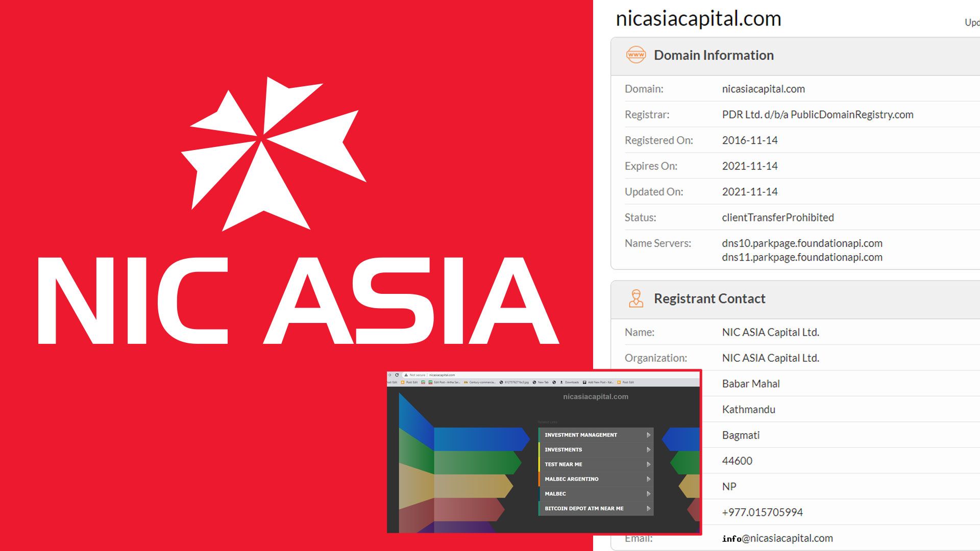Click the www Domain Information icon
This screenshot has width=980, height=551.
636,55
